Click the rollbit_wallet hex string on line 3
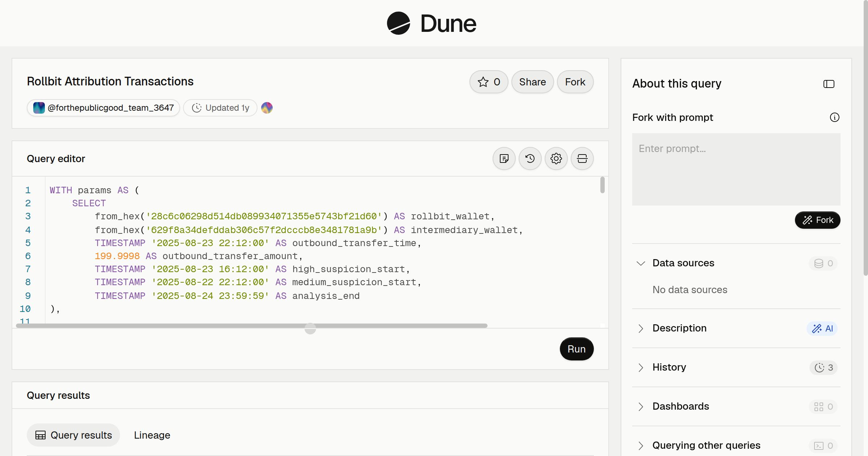 pos(264,216)
